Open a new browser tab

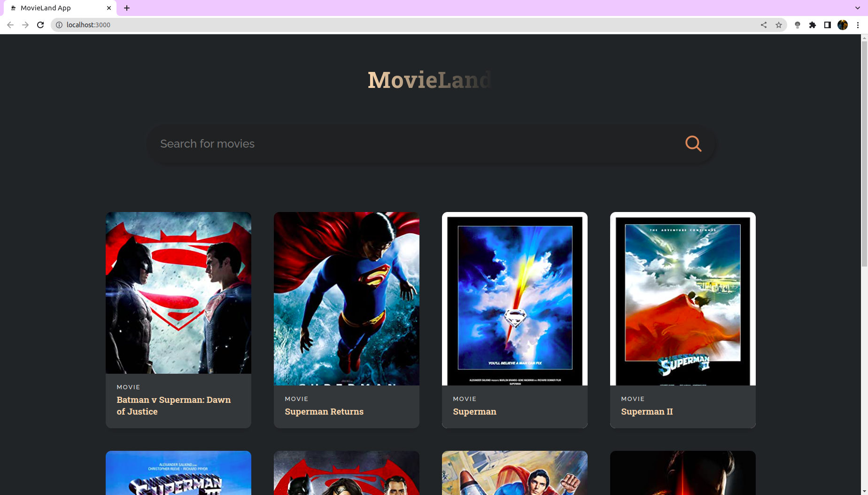click(126, 8)
